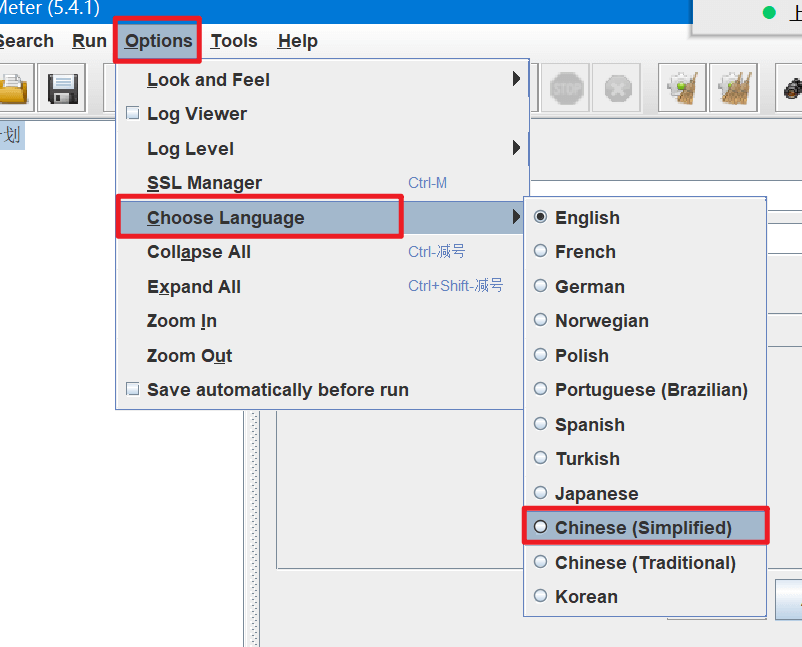Click the Save floppy disk icon

[62, 88]
